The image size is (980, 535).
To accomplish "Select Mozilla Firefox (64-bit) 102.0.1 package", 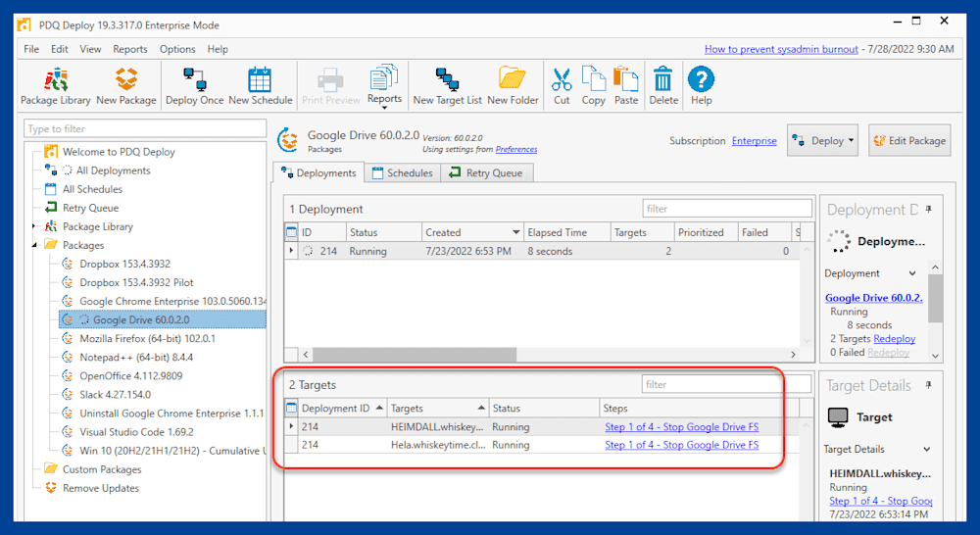I will click(148, 338).
